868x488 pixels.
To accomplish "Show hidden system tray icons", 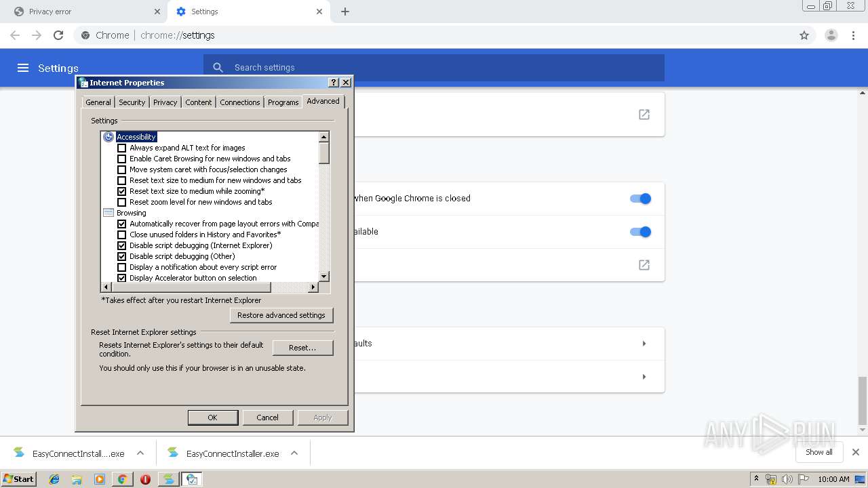I will [757, 479].
